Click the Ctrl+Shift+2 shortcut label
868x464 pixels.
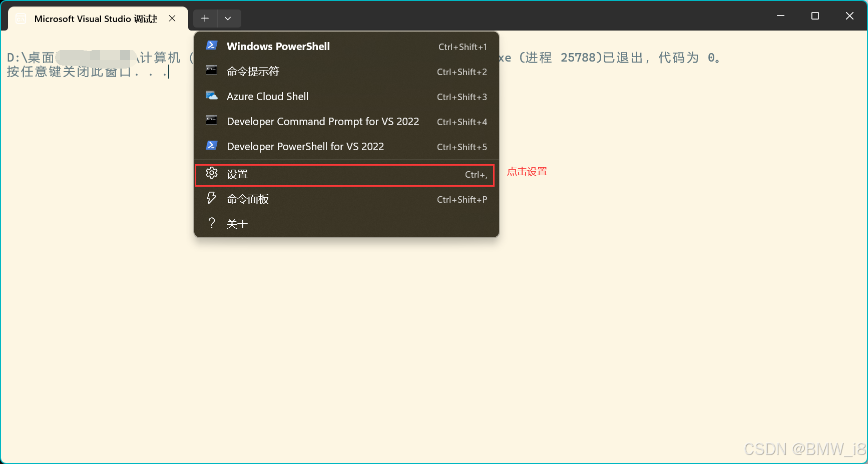point(462,72)
